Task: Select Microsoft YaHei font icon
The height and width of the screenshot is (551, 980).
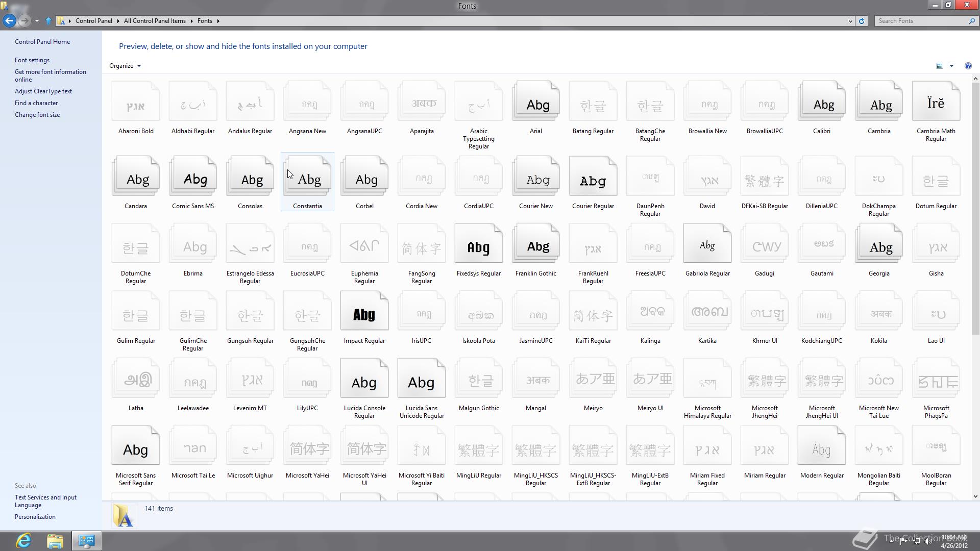Action: pos(307,445)
